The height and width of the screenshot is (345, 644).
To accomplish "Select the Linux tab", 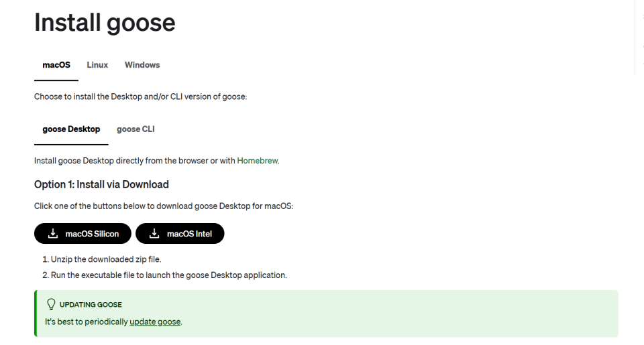I will tap(97, 65).
